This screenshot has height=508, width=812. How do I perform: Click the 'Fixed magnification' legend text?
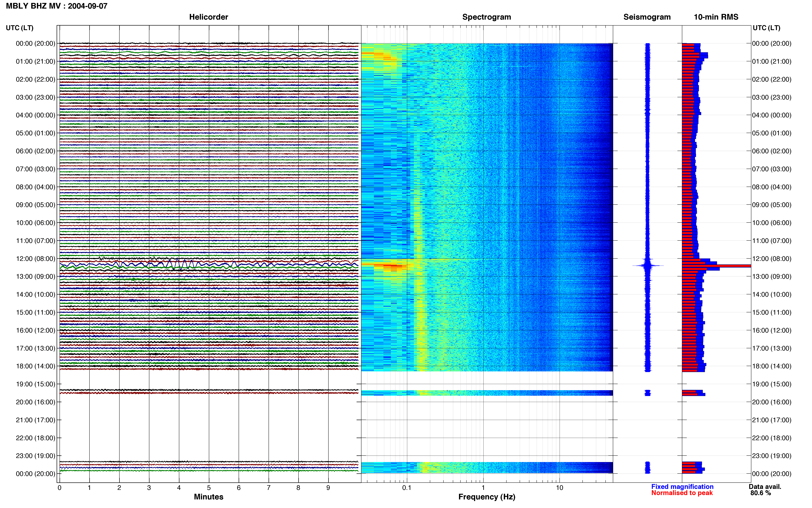tap(682, 486)
